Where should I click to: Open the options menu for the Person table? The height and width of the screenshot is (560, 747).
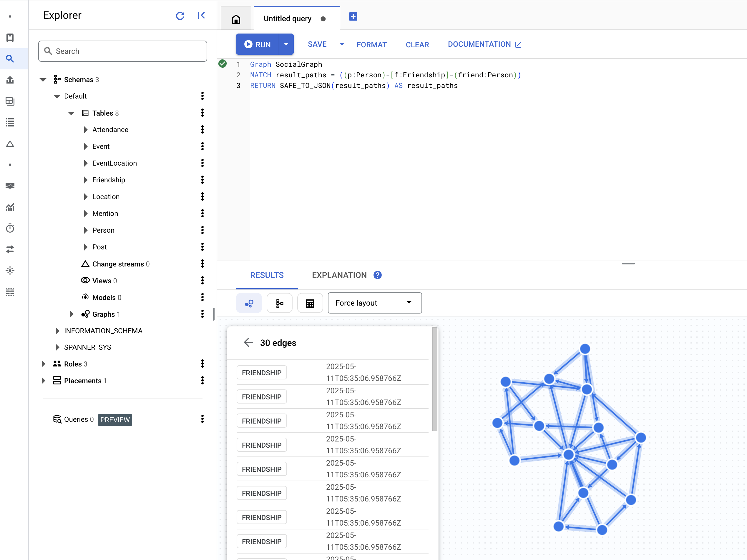[202, 230]
